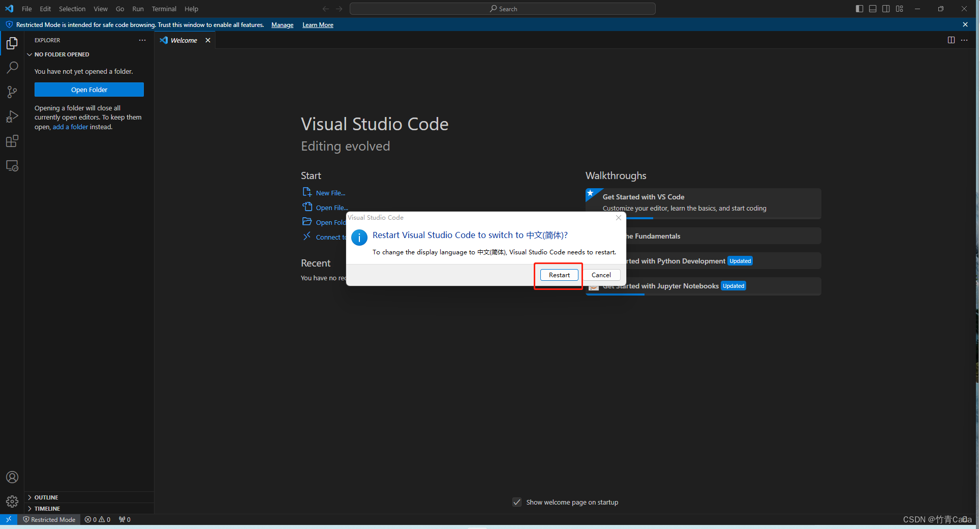Click the Restart button in dialog
980x529 pixels.
tap(559, 275)
